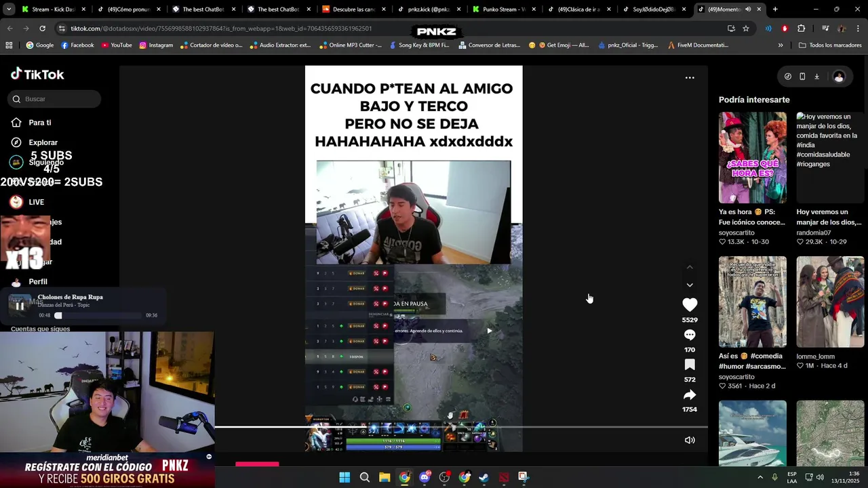Expand hidden bookmarks with the double chevron
Screen dimensions: 868x488
781,45
